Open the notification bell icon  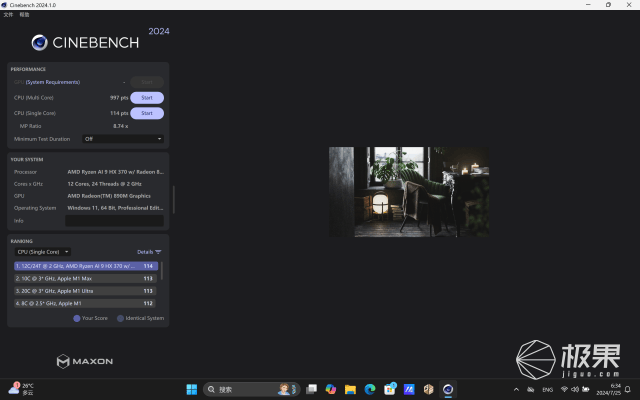coord(628,389)
